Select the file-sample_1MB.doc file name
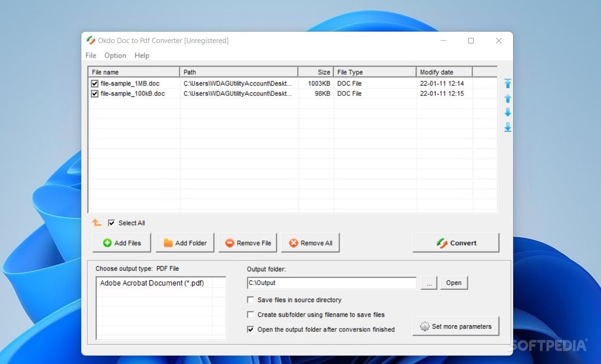601x364 pixels. (x=130, y=84)
